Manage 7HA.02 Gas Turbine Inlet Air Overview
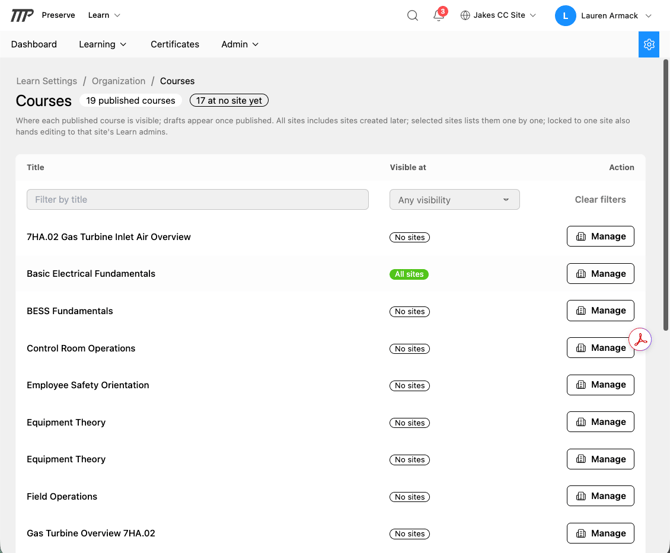Image resolution: width=670 pixels, height=553 pixels. point(600,236)
